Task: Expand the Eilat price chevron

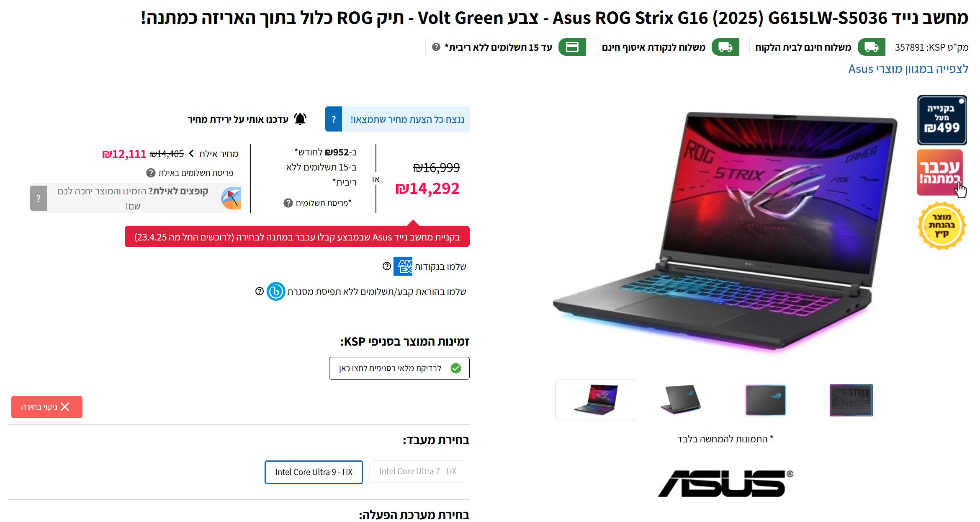Action: tap(191, 154)
